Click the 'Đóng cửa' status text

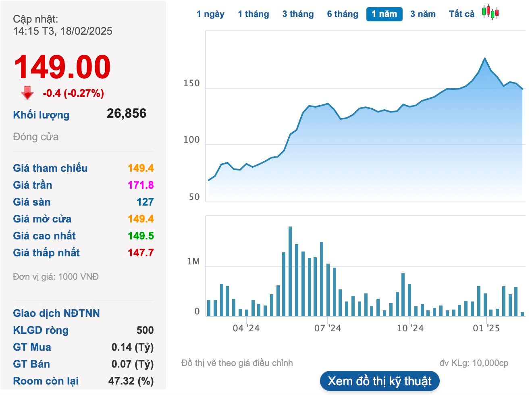(x=36, y=137)
